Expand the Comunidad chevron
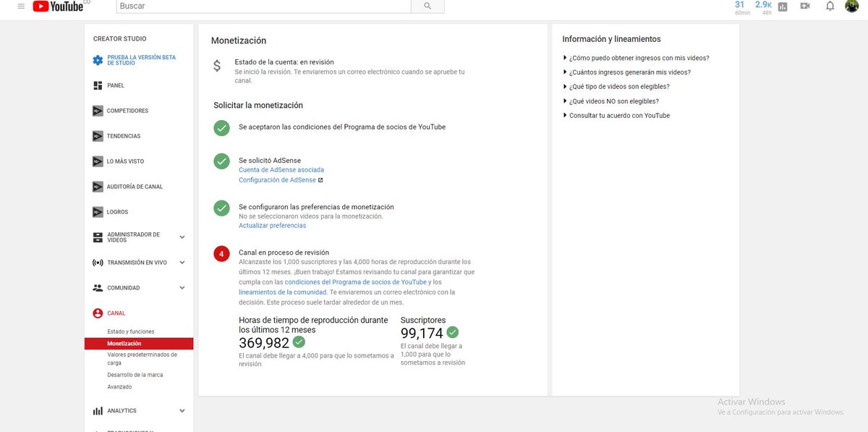 (x=182, y=288)
